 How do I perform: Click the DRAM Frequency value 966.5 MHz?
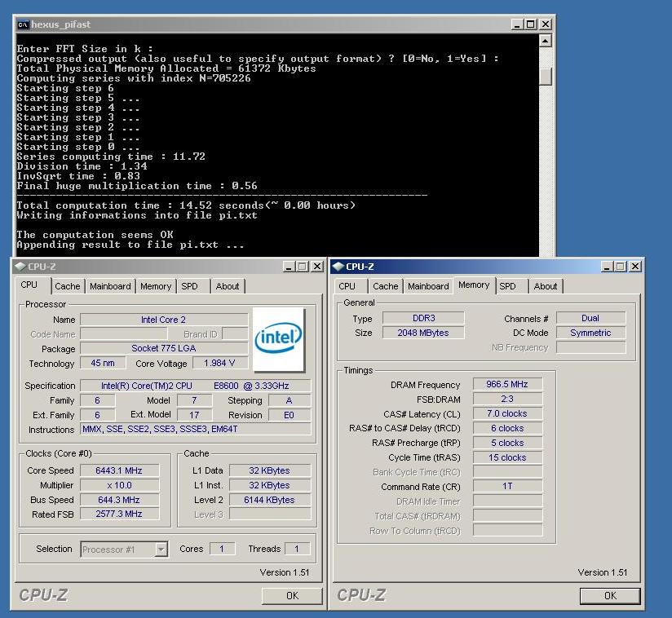[507, 384]
